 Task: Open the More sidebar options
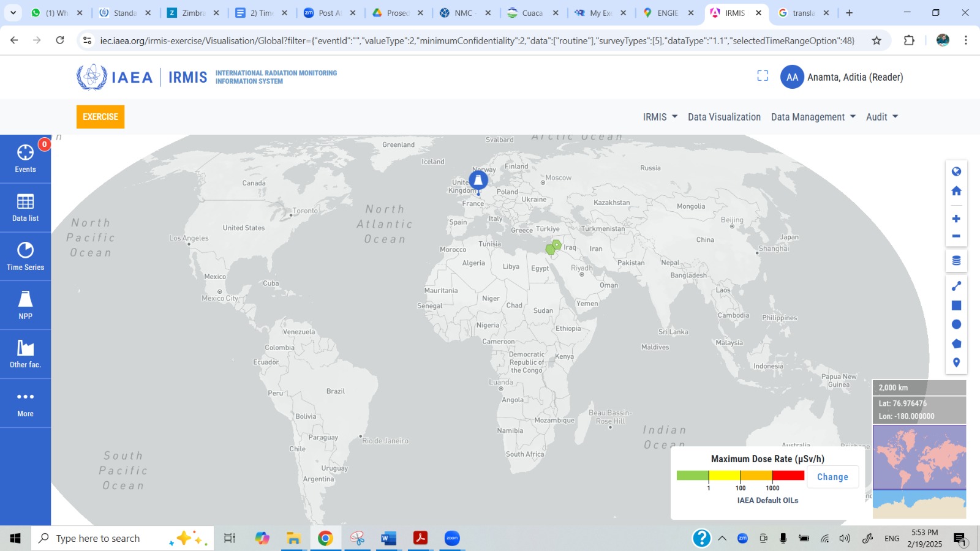click(x=25, y=403)
